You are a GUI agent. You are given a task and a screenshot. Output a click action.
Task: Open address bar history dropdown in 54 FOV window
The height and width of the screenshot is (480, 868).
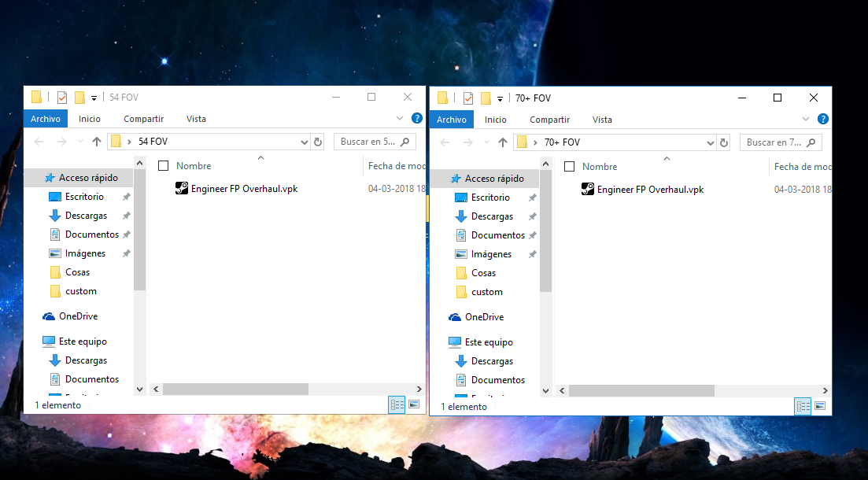(x=304, y=142)
